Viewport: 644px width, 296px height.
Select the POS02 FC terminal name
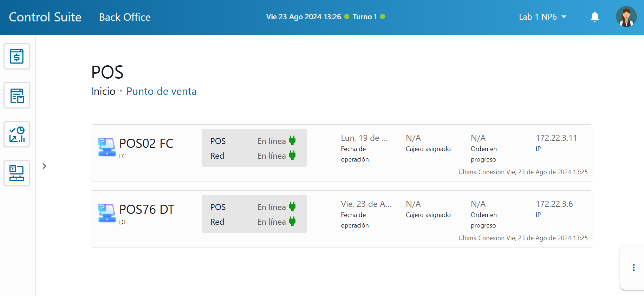(x=146, y=143)
